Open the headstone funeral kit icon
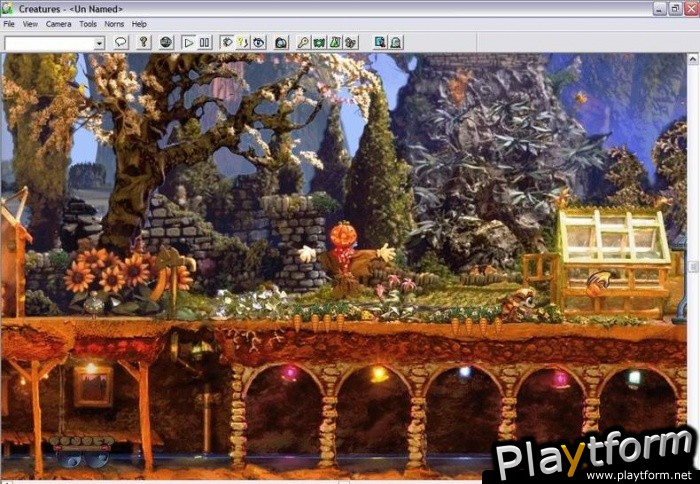Image resolution: width=700 pixels, height=484 pixels. coord(396,42)
